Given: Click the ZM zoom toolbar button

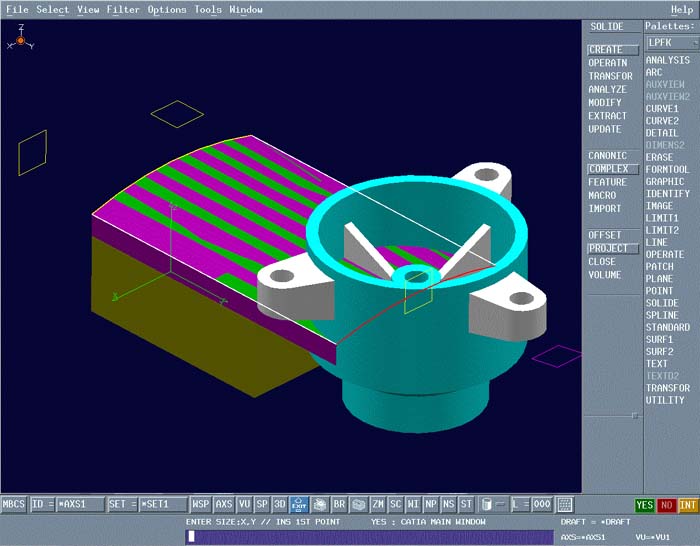Looking at the screenshot, I should (x=378, y=505).
